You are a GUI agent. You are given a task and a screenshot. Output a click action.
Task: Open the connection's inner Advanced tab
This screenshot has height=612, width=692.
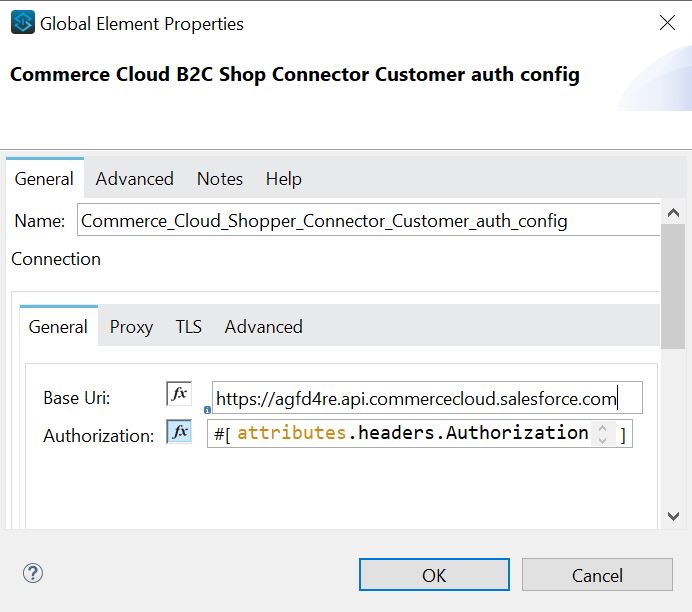[263, 327]
